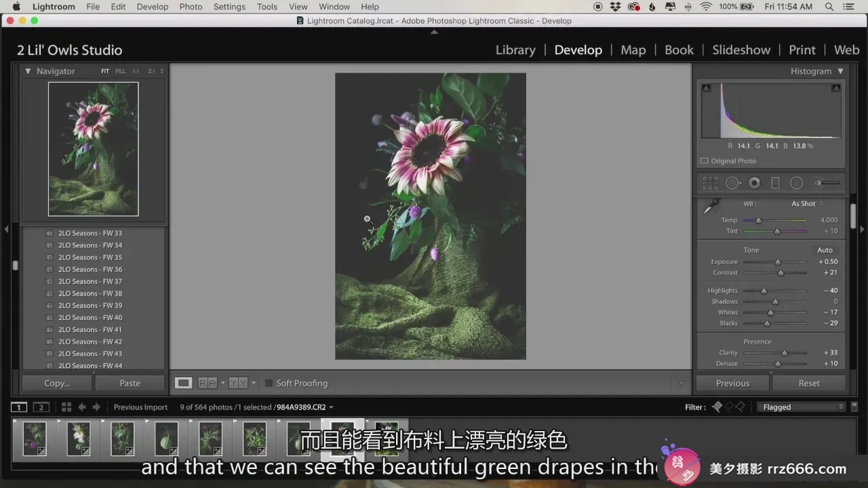Viewport: 868px width, 488px height.
Task: Open the WB As Shot dropdown
Action: (807, 204)
